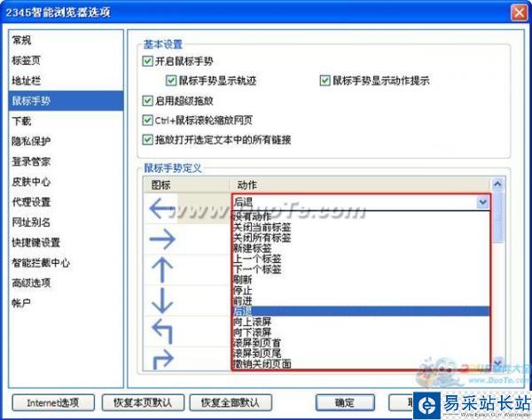Viewport: 532px width, 420px height.
Task: Open the 下载 settings section
Action: click(x=66, y=121)
